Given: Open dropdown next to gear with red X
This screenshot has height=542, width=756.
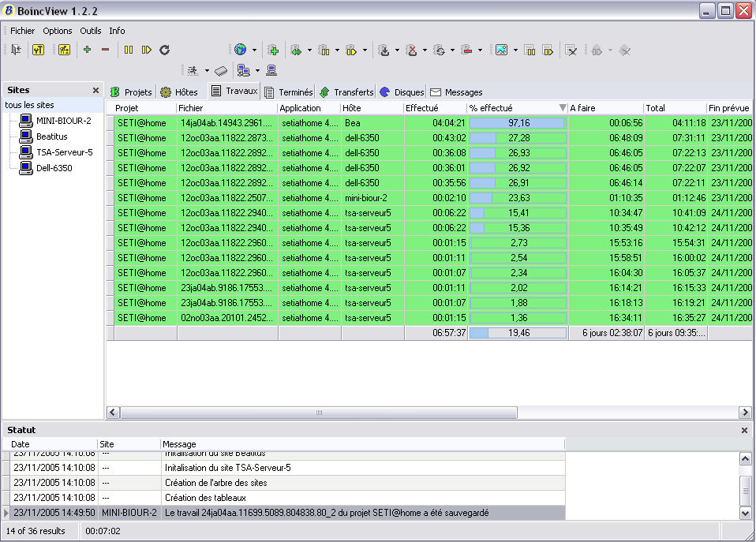Looking at the screenshot, I should 425,50.
